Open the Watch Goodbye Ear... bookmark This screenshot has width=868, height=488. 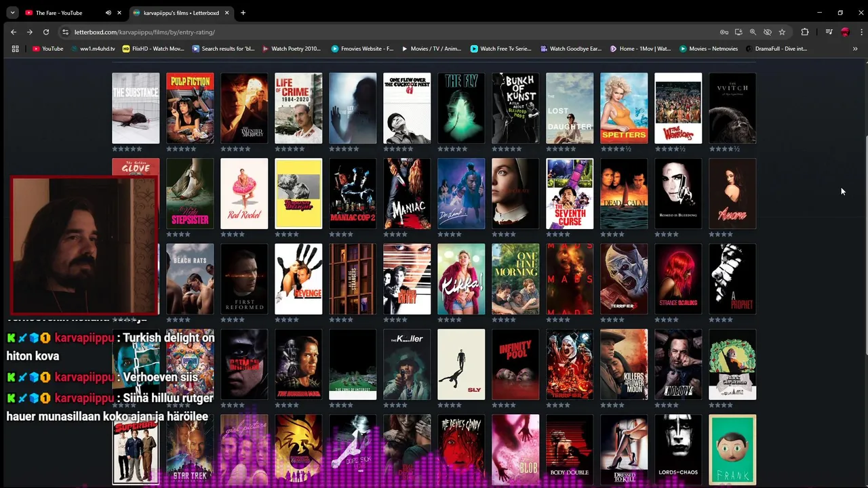point(571,49)
